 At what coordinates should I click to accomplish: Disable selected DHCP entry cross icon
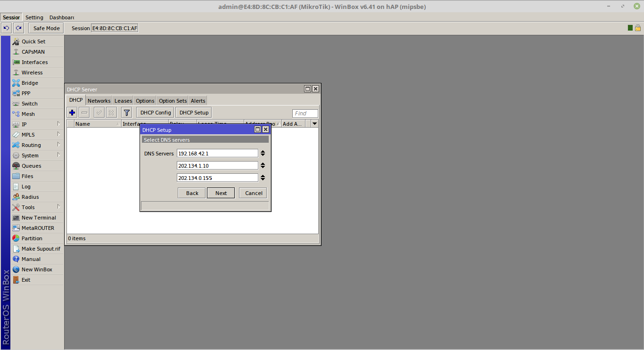coord(111,113)
